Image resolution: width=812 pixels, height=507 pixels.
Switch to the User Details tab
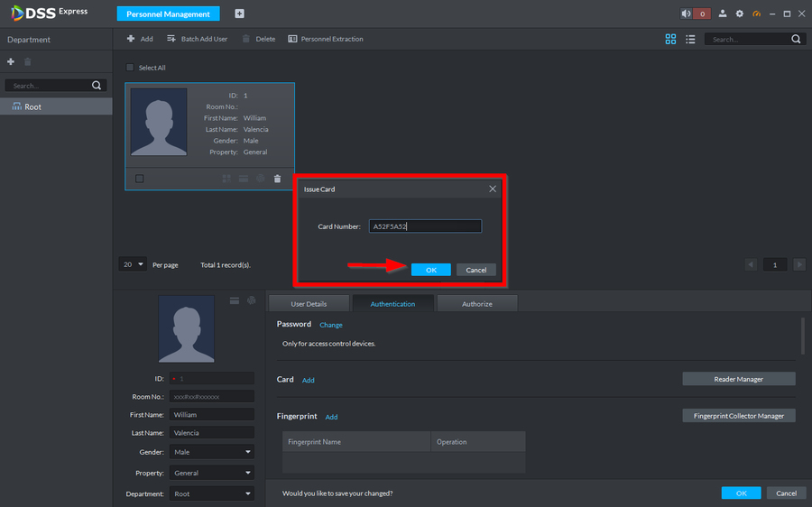(x=309, y=304)
